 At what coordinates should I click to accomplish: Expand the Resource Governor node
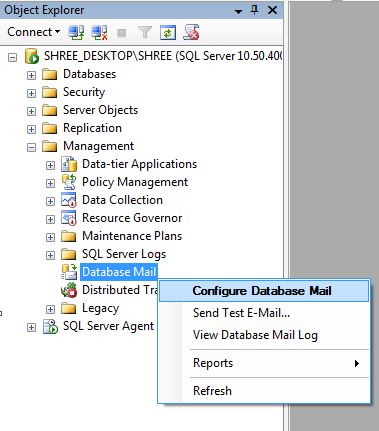pyautogui.click(x=50, y=219)
